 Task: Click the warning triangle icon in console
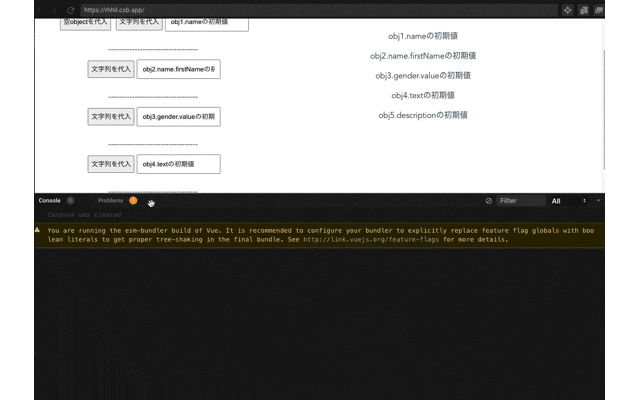38,230
